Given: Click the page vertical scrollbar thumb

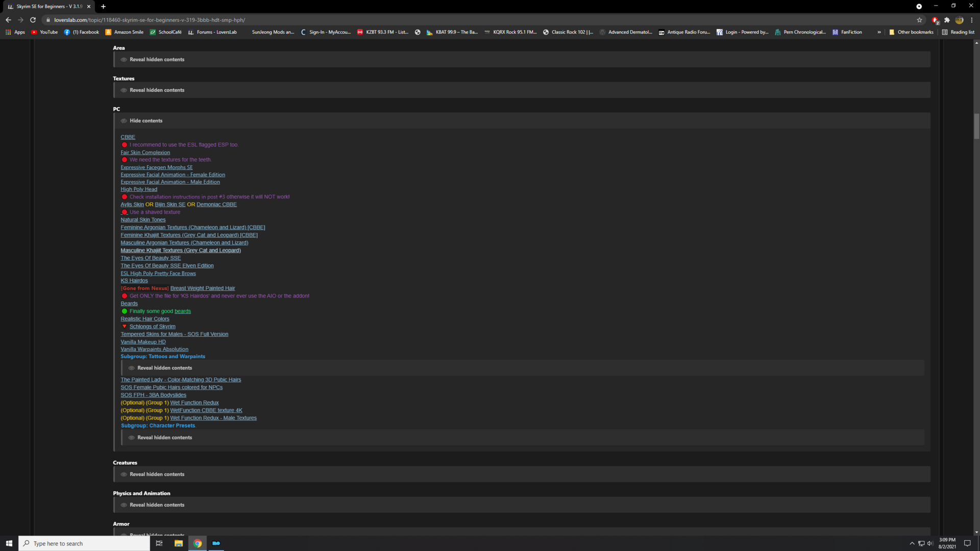Looking at the screenshot, I should point(976,126).
